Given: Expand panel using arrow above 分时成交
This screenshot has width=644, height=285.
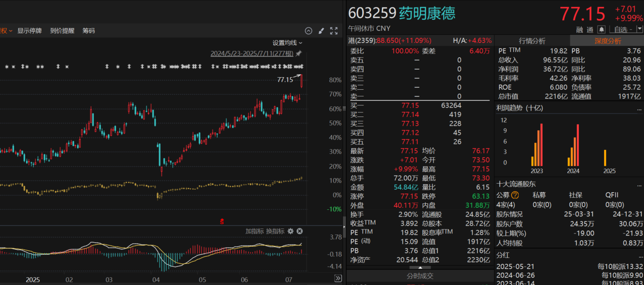Looking at the screenshot, I should 420,268.
